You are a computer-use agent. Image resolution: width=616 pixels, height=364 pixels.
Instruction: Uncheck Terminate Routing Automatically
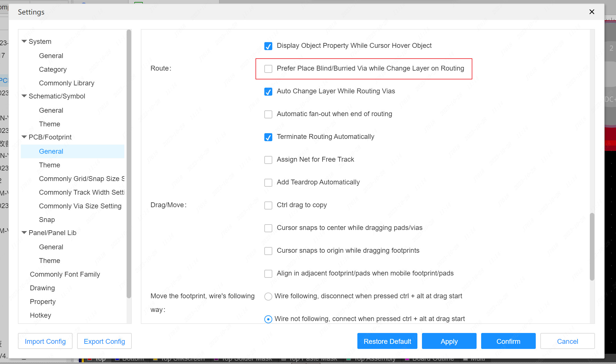tap(268, 137)
